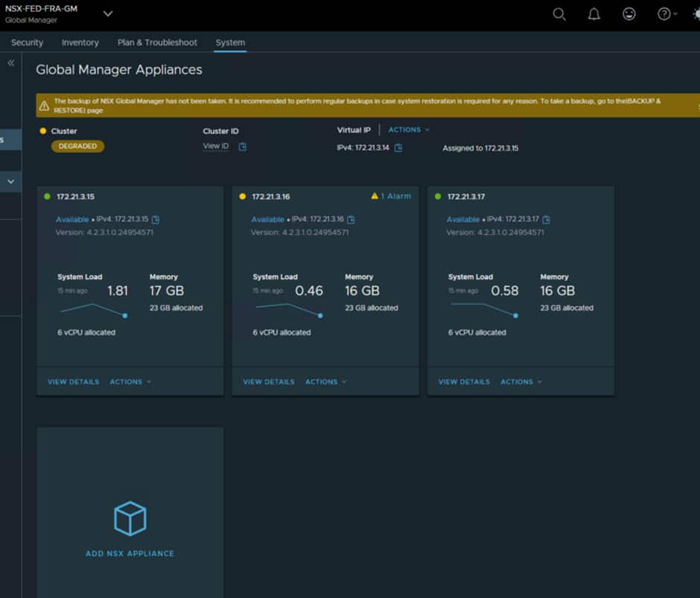This screenshot has height=598, width=700.
Task: Open ACTIONS menu for appliance 172.21.3.16
Action: point(326,382)
